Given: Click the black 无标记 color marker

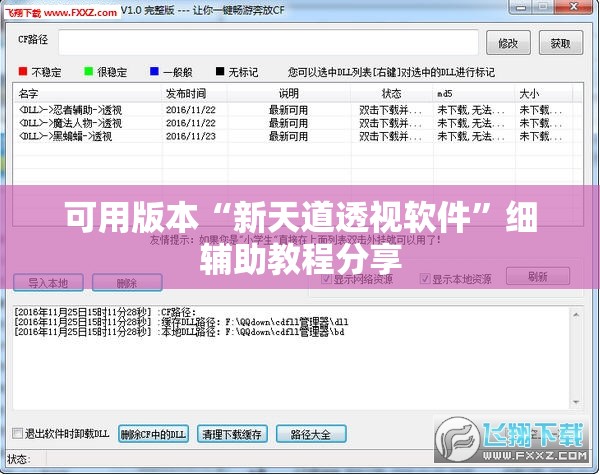Looking at the screenshot, I should click(x=220, y=71).
